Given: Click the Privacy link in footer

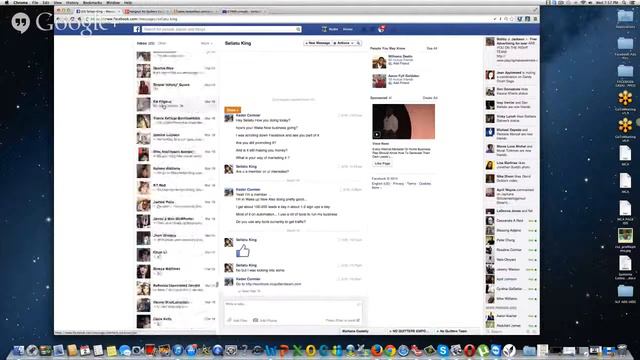Looking at the screenshot, I should click(x=398, y=184).
